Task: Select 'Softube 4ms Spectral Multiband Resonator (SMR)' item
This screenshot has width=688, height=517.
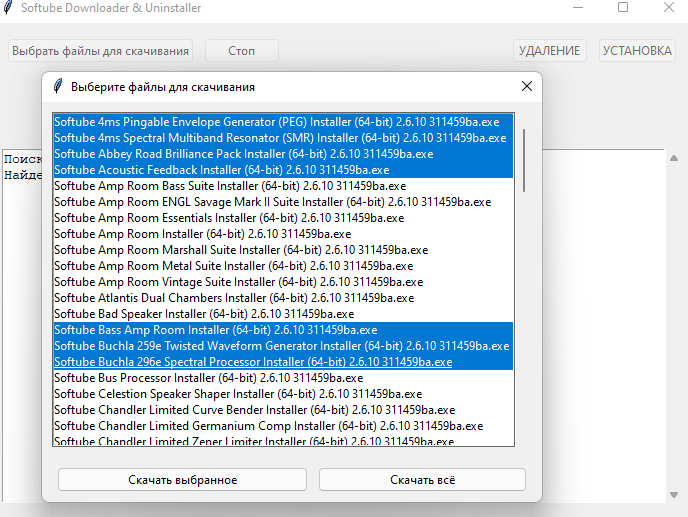Action: pyautogui.click(x=283, y=138)
